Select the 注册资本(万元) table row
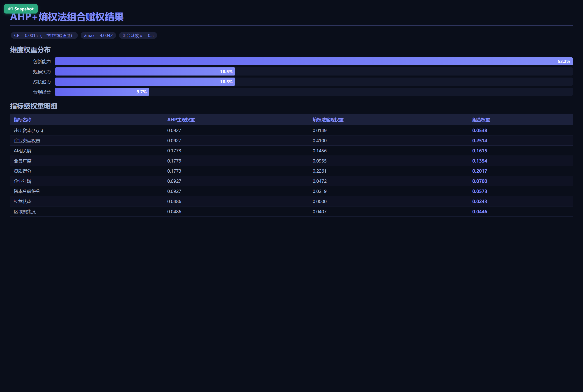Screen dimensions: 583x392 (x=291, y=131)
